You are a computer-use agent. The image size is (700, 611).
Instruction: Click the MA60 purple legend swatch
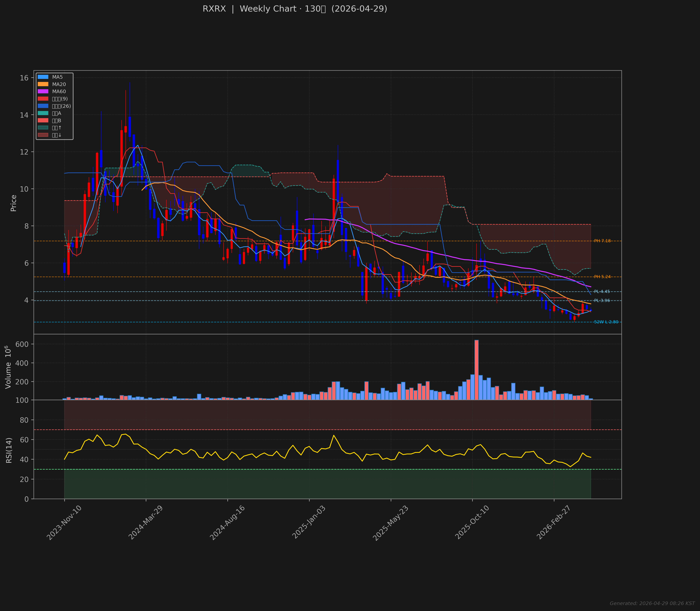pyautogui.click(x=43, y=91)
